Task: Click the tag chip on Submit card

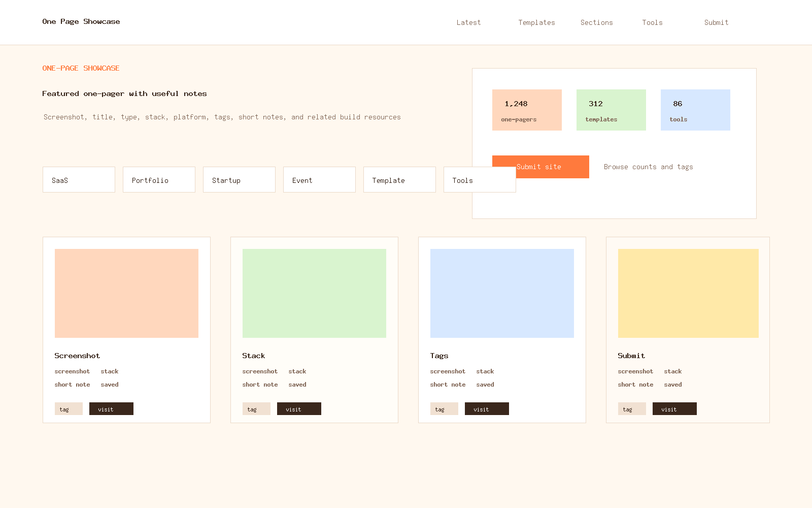Action: click(x=632, y=409)
